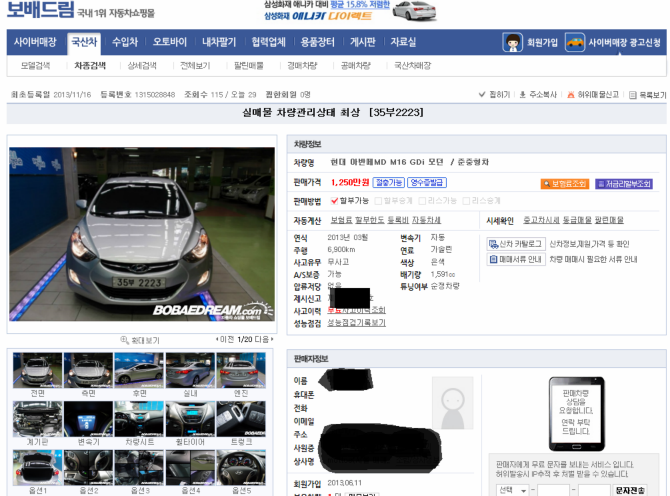
Task: Select the 국산차 main tab
Action: point(84,42)
